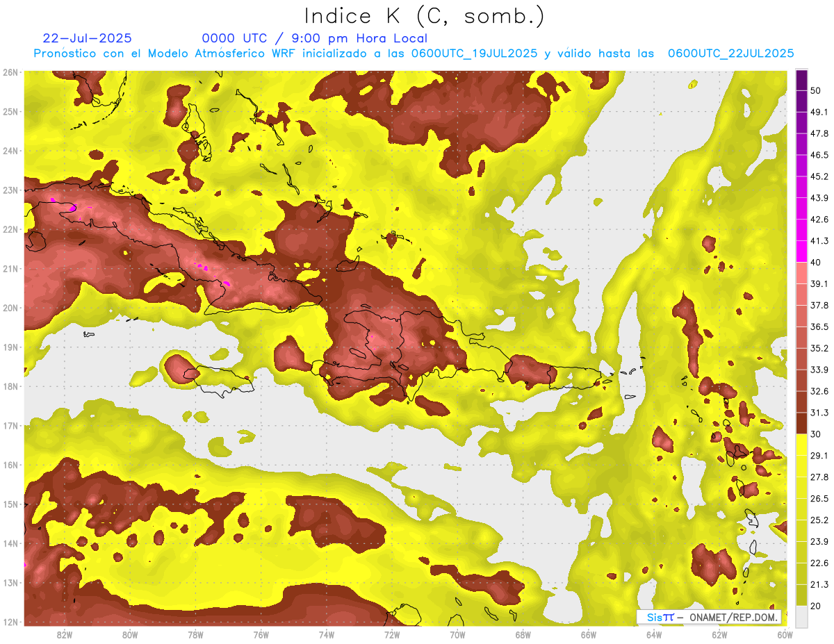
Task: Click the "25.2" color bar label
Action: pyautogui.click(x=819, y=520)
